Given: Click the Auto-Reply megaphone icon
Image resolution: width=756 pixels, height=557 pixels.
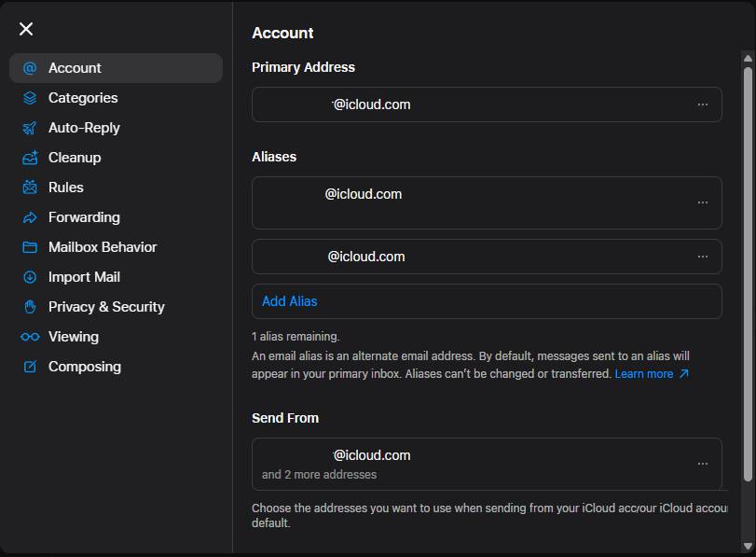Looking at the screenshot, I should pos(29,127).
